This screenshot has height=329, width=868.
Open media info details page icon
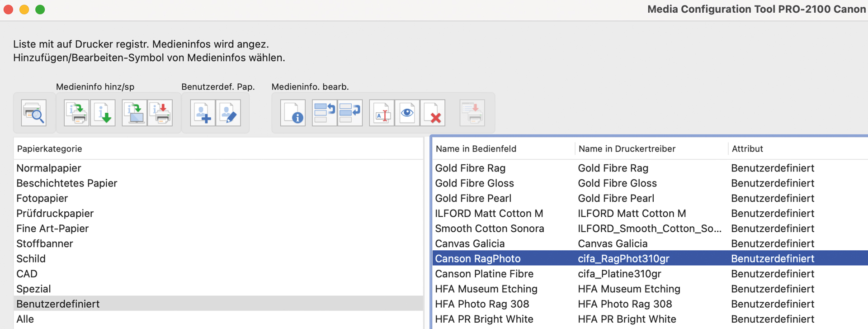click(292, 113)
